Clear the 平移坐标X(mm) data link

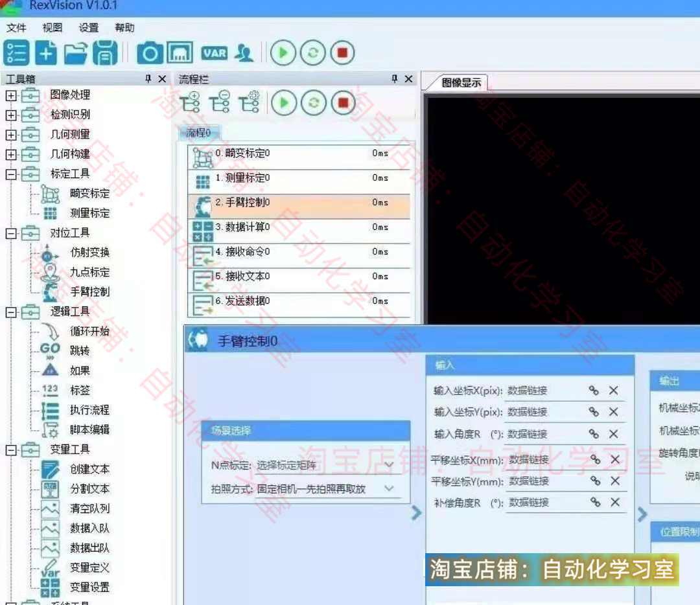[x=615, y=459]
